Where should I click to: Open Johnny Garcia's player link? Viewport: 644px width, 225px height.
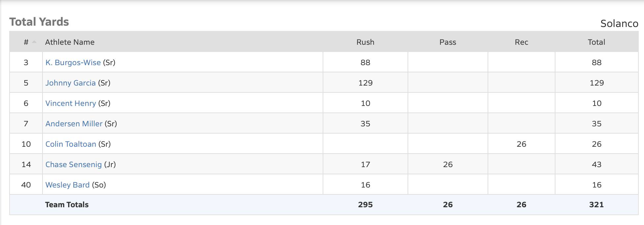[70, 83]
